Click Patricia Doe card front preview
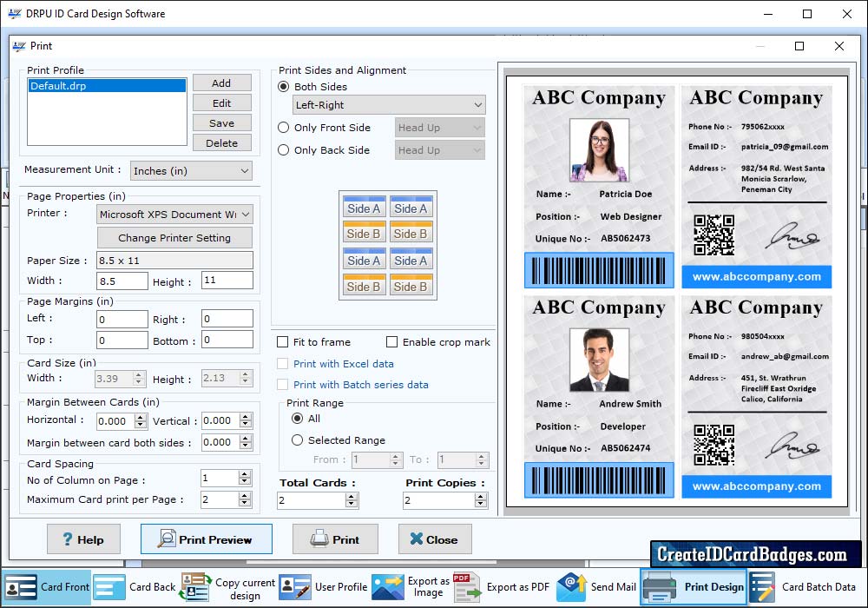Screen dimensions: 868x608 (599, 187)
